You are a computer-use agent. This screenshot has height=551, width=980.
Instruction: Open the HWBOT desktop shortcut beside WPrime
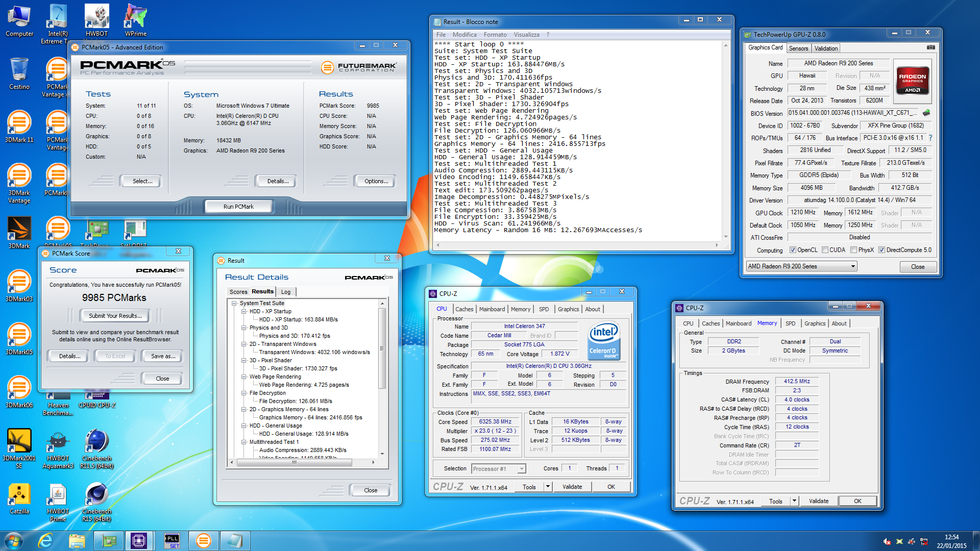click(96, 20)
